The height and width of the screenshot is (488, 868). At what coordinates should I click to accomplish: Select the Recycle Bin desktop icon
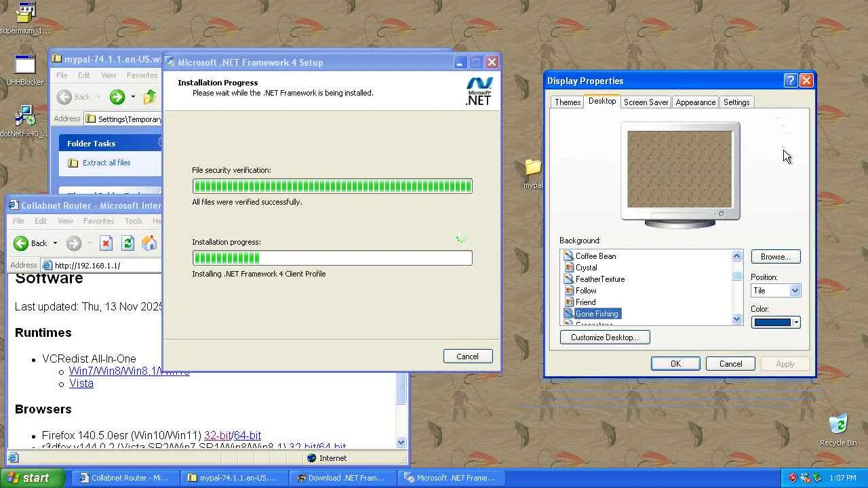tap(838, 430)
